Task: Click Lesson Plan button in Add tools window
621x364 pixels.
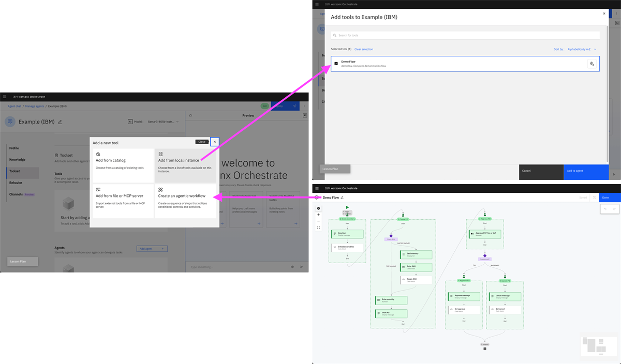Action: click(335, 169)
